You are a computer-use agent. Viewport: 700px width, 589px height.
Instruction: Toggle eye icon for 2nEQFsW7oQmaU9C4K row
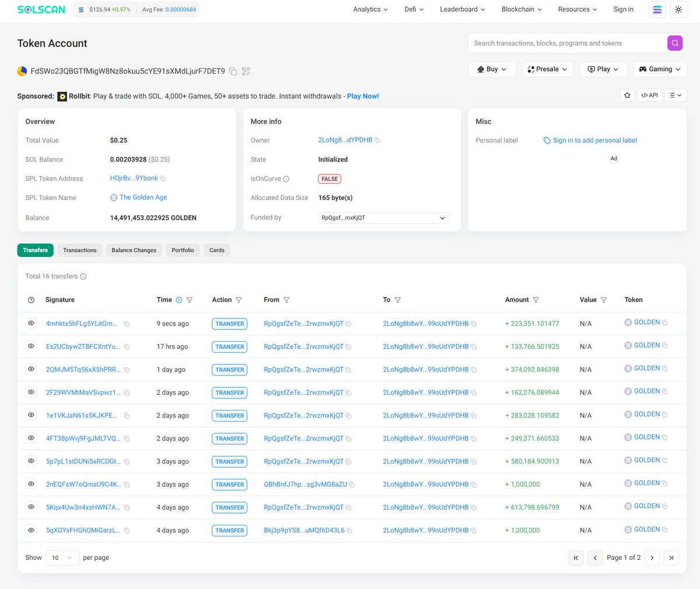tap(31, 484)
